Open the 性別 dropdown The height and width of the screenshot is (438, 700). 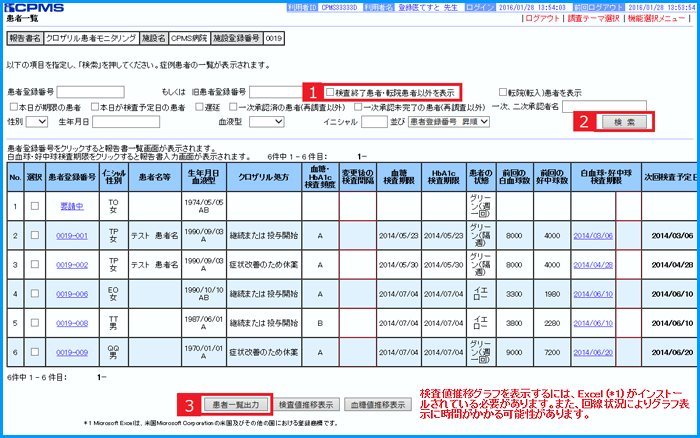point(36,121)
